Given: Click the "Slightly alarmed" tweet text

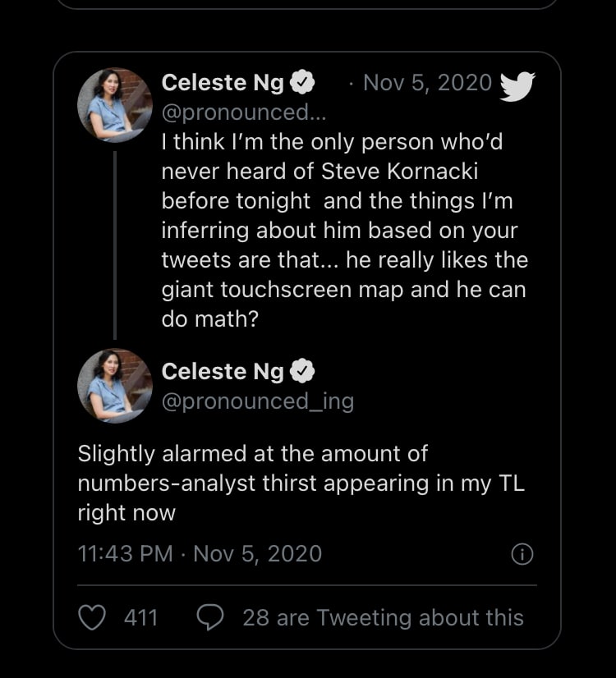Looking at the screenshot, I should pyautogui.click(x=301, y=483).
